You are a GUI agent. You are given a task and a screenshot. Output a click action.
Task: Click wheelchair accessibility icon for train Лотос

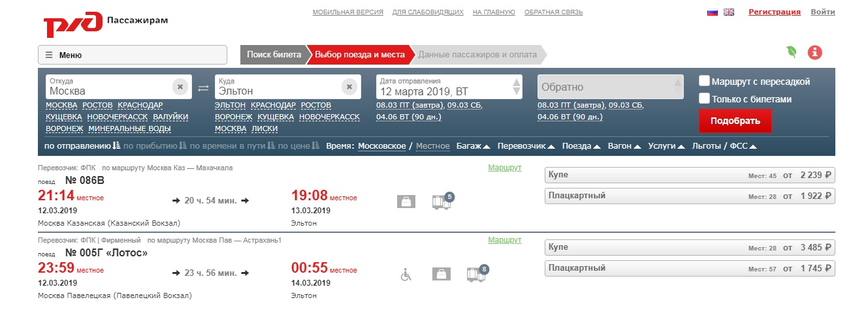[x=406, y=275]
